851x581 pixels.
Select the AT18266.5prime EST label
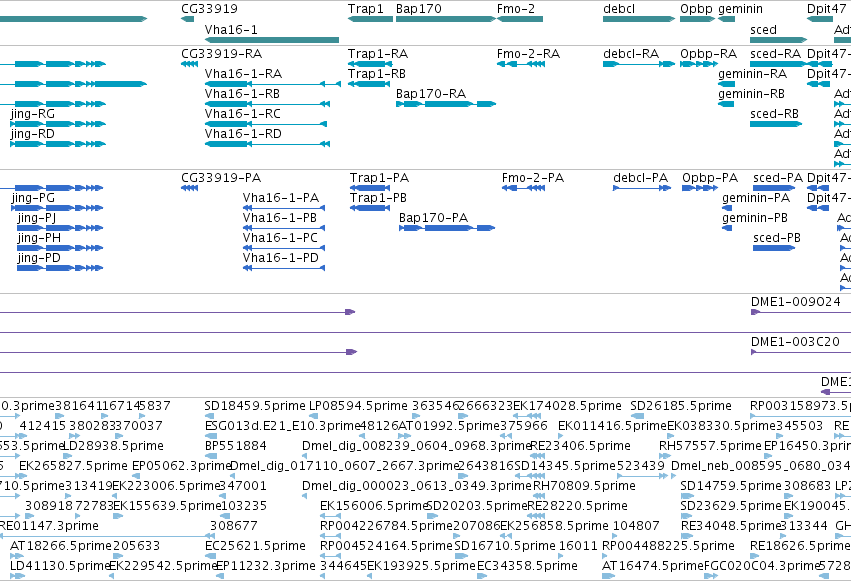click(x=61, y=546)
